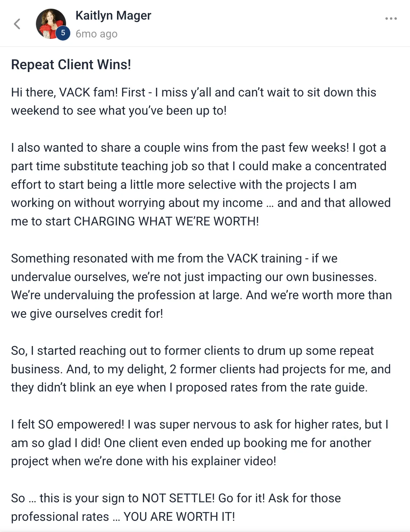Click the paragraph starting I felt SO empowered!

tap(200, 443)
